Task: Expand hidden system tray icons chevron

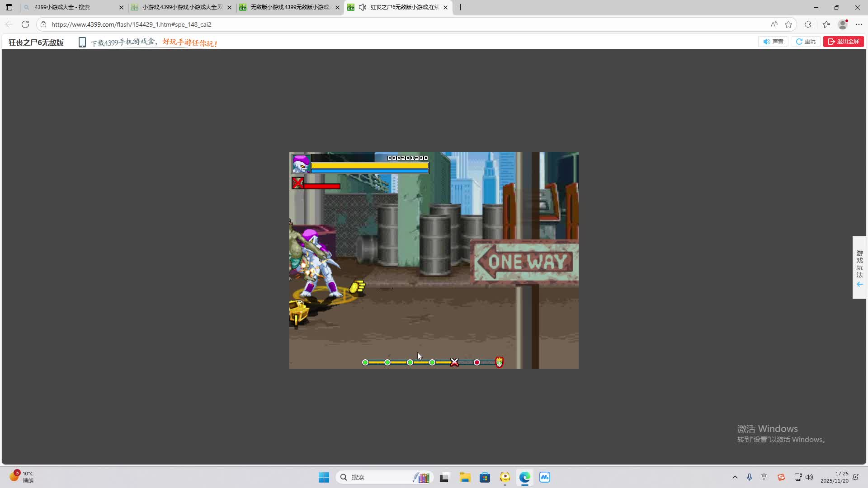Action: 735,477
